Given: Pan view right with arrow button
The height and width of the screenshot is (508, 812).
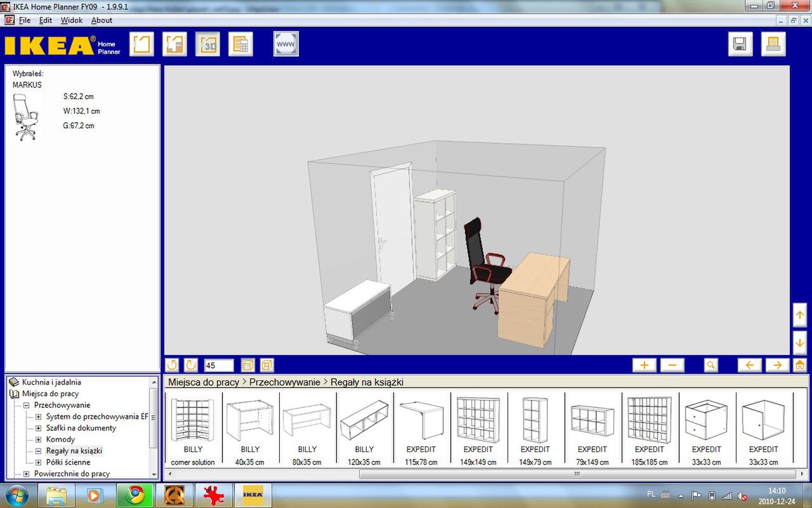Looking at the screenshot, I should 777,365.
